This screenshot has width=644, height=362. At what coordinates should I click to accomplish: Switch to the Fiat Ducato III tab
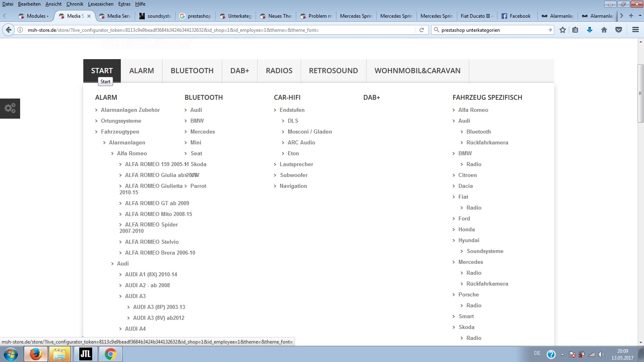point(477,16)
